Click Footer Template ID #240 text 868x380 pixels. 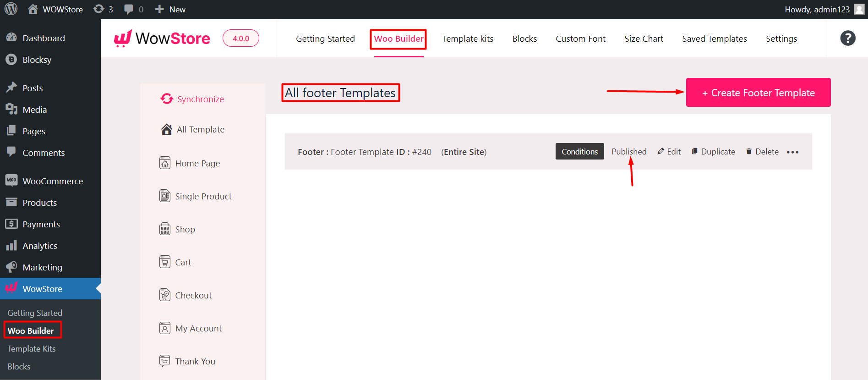pyautogui.click(x=381, y=152)
